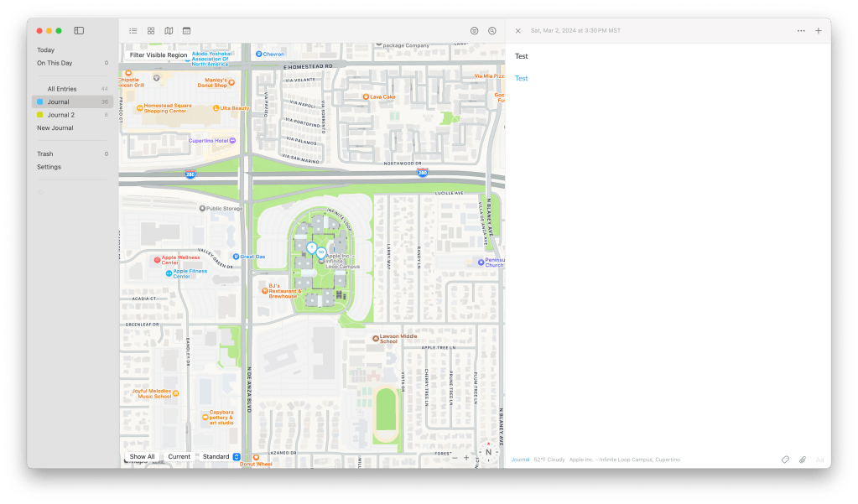Toggle the sidebar visibility icon
This screenshot has width=858, height=504.
point(79,31)
